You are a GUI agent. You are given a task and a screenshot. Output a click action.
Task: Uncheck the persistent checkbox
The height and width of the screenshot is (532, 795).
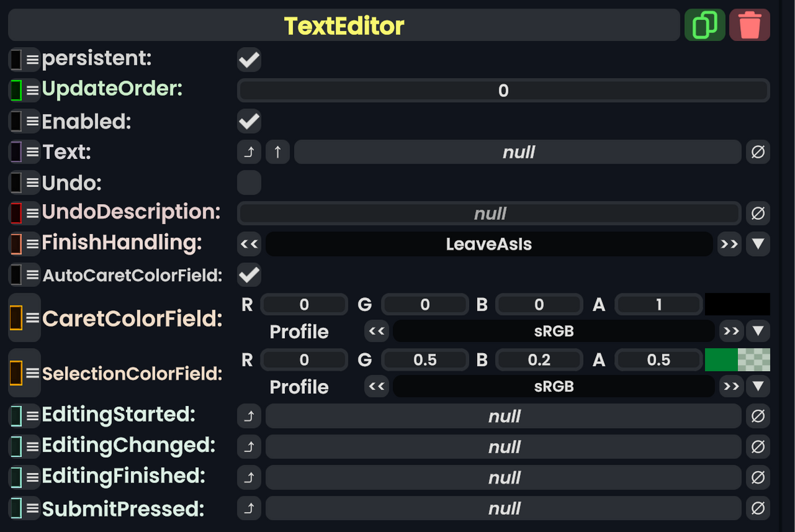coord(249,60)
